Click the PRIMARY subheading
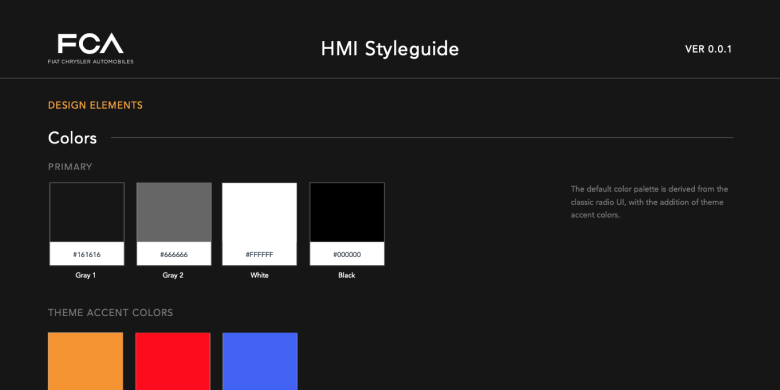 tap(70, 167)
